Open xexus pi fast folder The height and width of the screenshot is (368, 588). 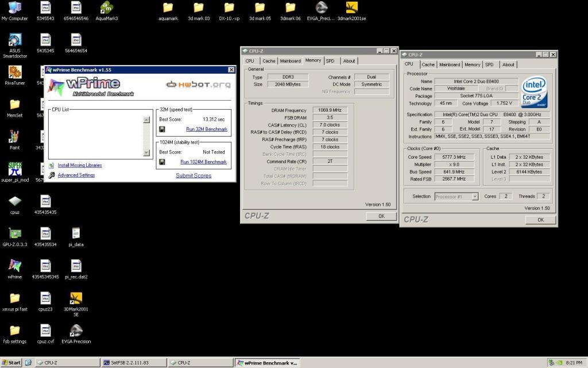tap(14, 301)
